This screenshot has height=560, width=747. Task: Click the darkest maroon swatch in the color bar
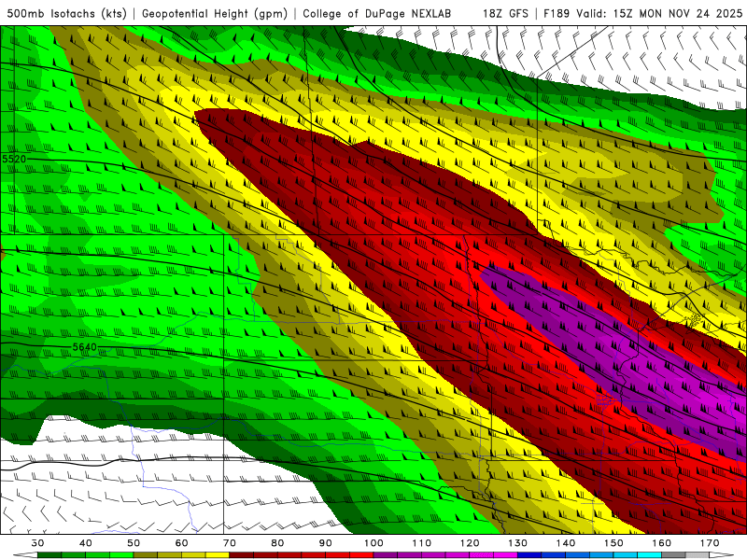tap(242, 555)
